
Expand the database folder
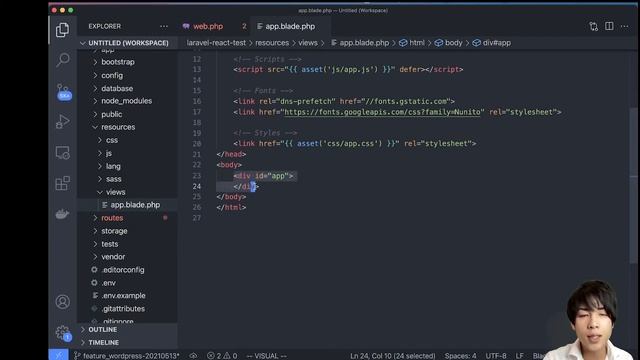pos(117,89)
